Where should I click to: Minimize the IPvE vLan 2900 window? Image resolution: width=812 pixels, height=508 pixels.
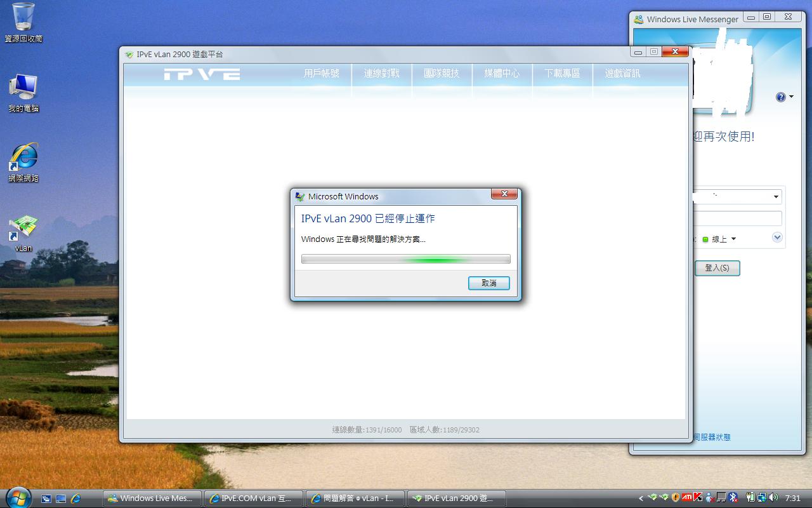click(x=638, y=52)
